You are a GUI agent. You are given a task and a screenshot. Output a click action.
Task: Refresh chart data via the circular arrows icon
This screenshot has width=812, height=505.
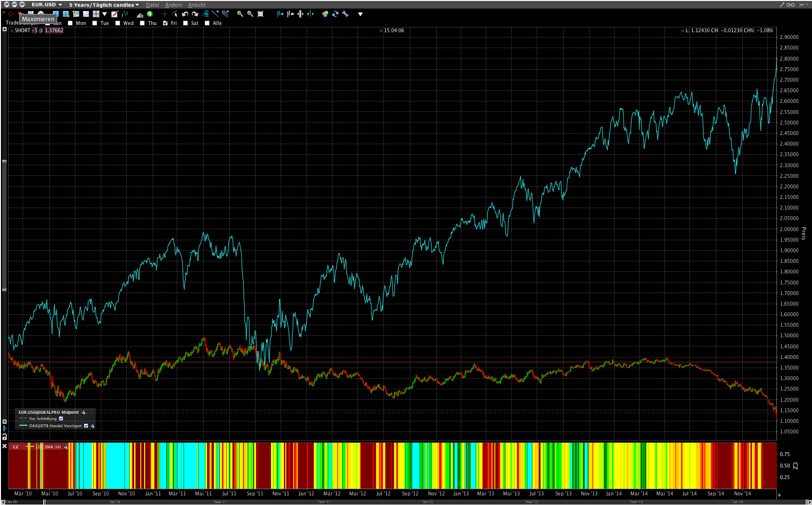click(335, 14)
